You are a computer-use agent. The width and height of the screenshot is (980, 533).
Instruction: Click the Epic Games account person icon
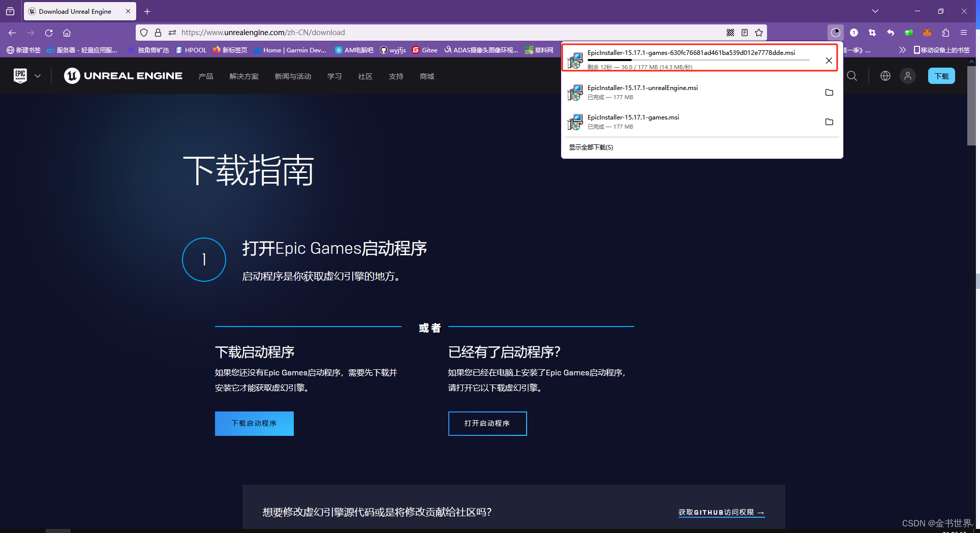coord(908,76)
